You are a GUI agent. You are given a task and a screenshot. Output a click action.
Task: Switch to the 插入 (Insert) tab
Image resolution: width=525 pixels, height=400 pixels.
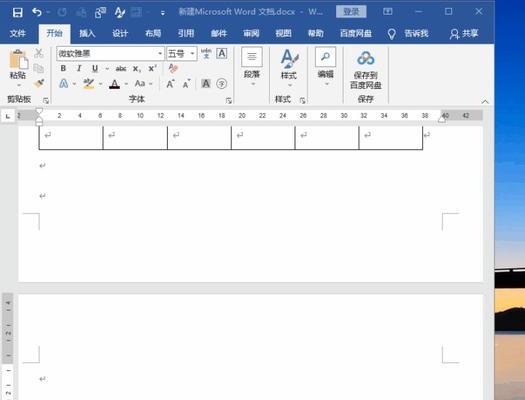(x=87, y=33)
